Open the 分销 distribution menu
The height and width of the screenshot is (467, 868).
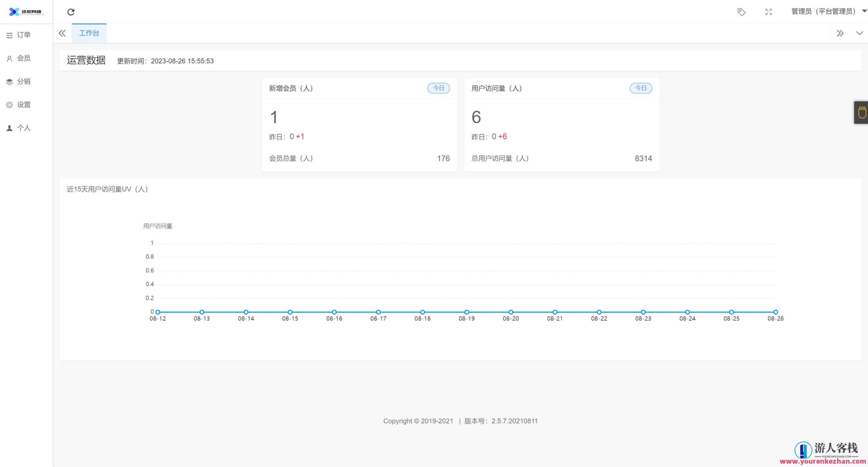(23, 82)
